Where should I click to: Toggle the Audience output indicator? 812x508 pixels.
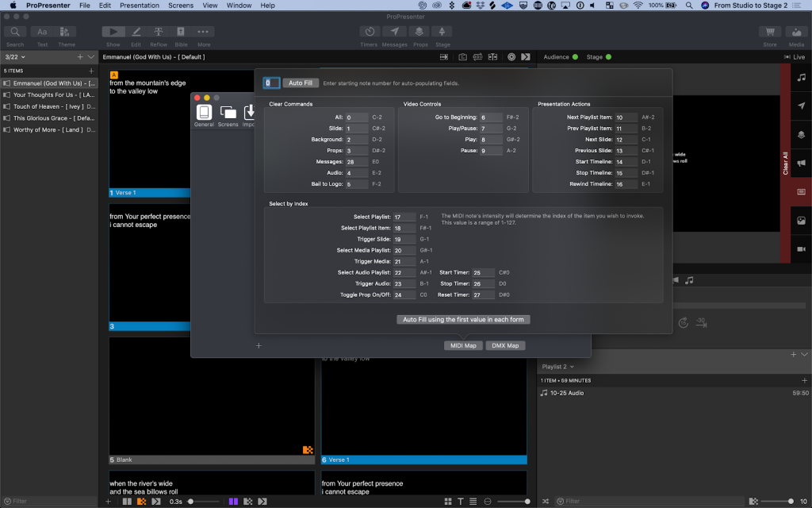click(575, 57)
